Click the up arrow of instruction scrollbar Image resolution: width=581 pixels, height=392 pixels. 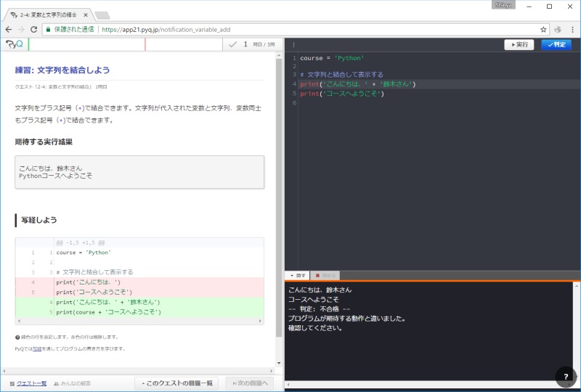pyautogui.click(x=279, y=56)
